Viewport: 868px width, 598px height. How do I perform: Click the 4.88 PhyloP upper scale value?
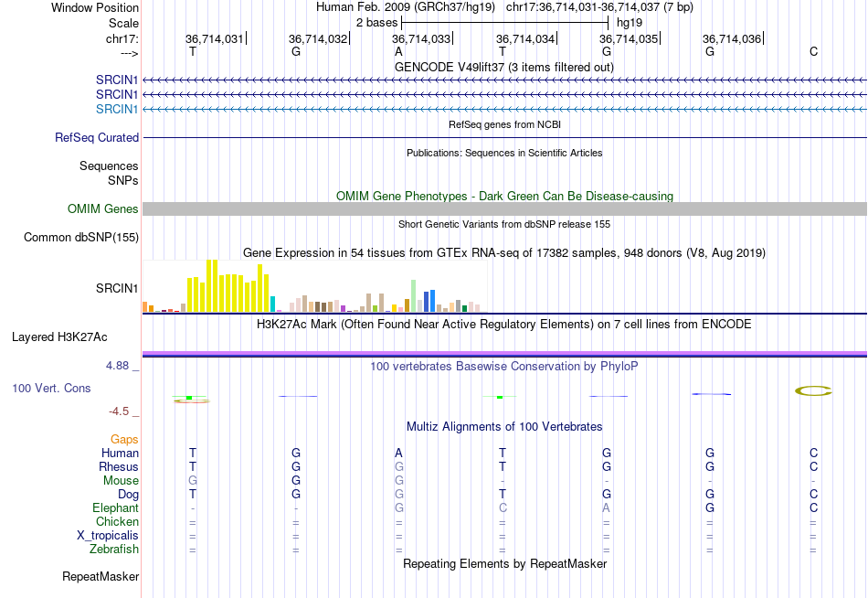click(x=117, y=366)
